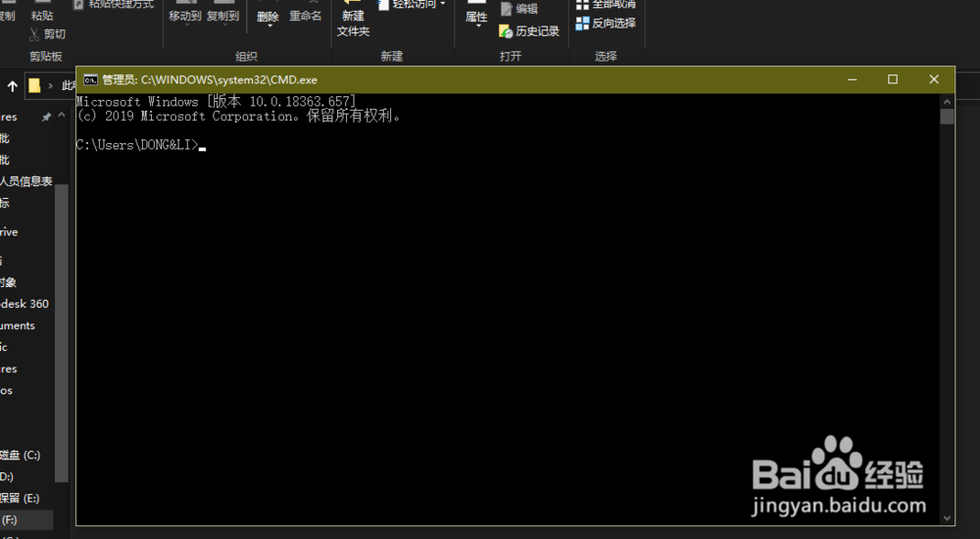Viewport: 980px width, 539px height.
Task: Click the CMD window title bar icon
Action: (90, 79)
